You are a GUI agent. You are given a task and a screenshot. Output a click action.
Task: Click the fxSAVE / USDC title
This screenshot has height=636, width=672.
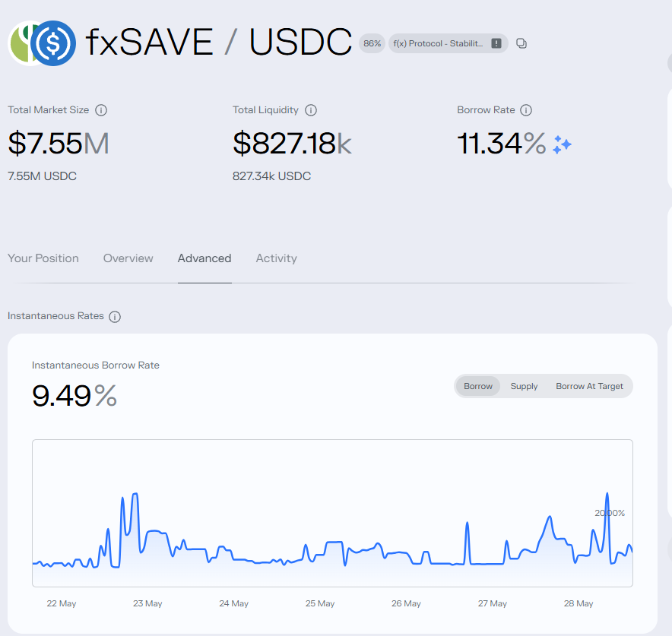219,42
